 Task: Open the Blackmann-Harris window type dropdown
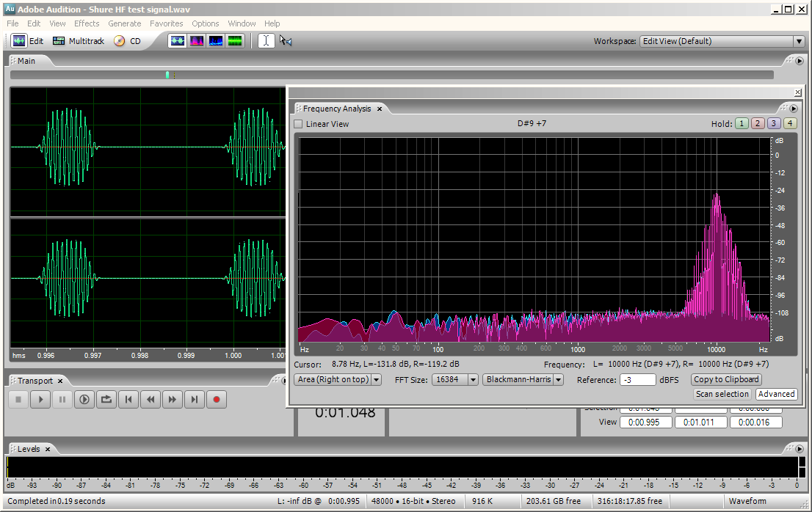(x=523, y=380)
